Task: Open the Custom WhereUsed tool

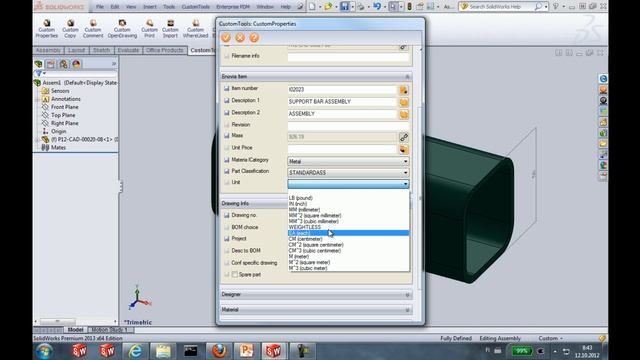Action: 196,29
